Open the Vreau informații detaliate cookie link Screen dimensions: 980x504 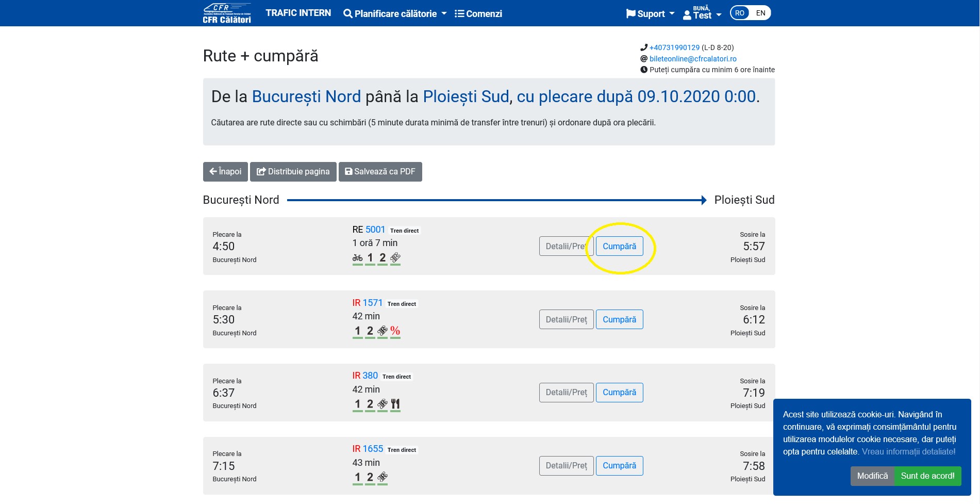pyautogui.click(x=908, y=452)
